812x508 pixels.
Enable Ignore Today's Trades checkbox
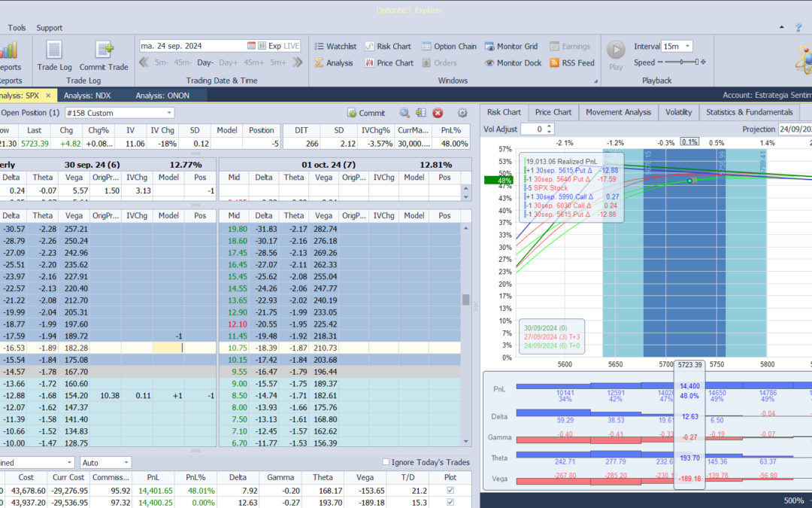pos(386,462)
